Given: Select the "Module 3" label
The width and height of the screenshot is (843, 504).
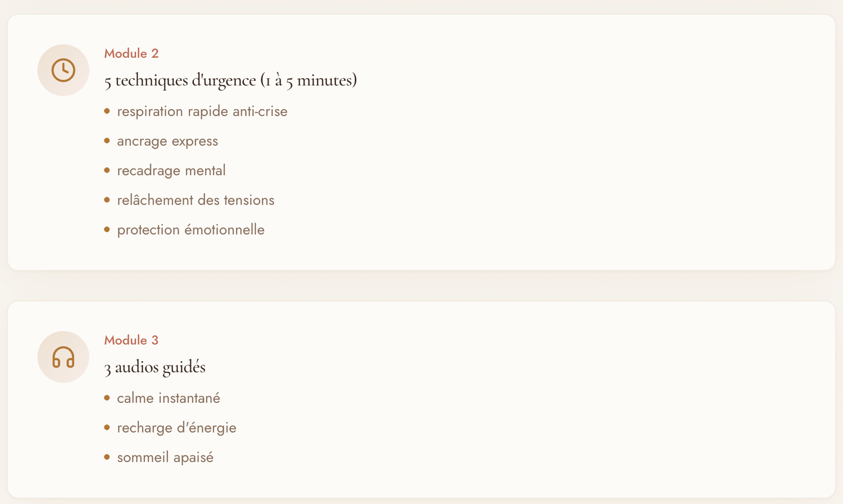Looking at the screenshot, I should [132, 340].
